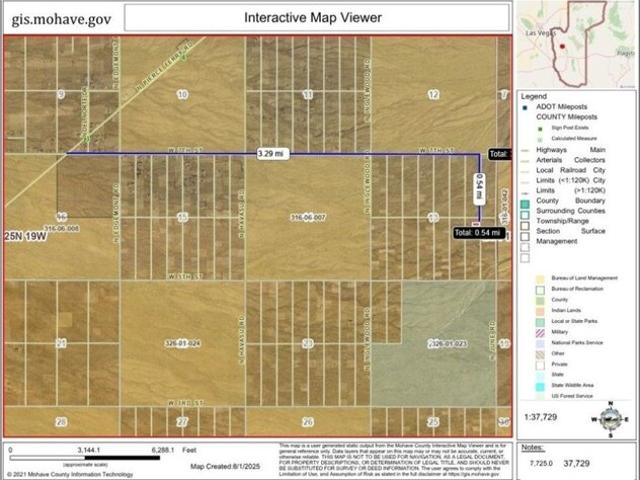Image resolution: width=640 pixels, height=480 pixels.
Task: Select parcel 326-01-024 on the map
Action: coord(185,343)
